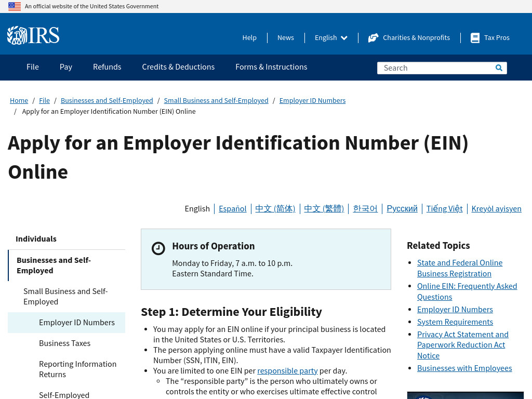
Task: Select Reporting Information Returns sidebar item
Action: (x=78, y=369)
